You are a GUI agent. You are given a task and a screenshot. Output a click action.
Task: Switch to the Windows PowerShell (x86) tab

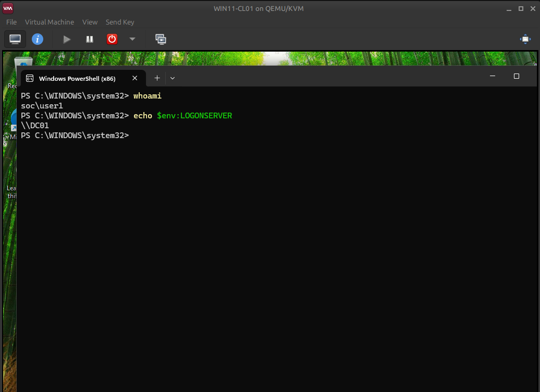click(x=78, y=78)
